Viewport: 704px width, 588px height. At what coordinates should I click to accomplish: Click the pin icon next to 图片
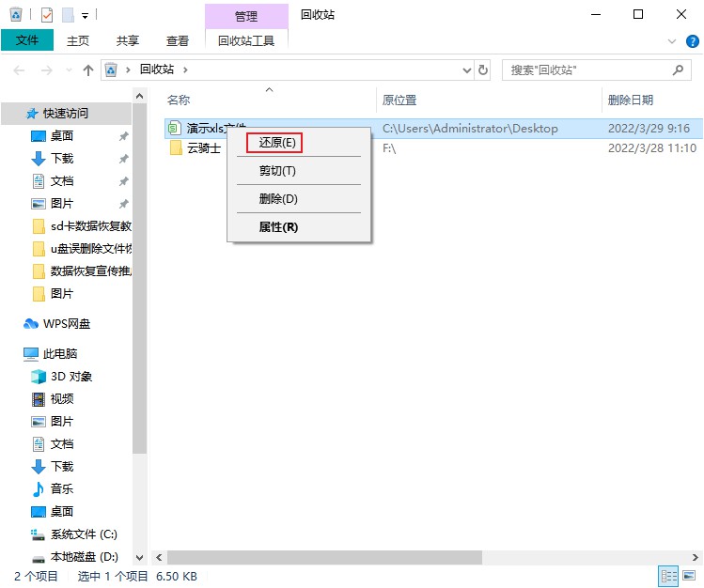[123, 204]
